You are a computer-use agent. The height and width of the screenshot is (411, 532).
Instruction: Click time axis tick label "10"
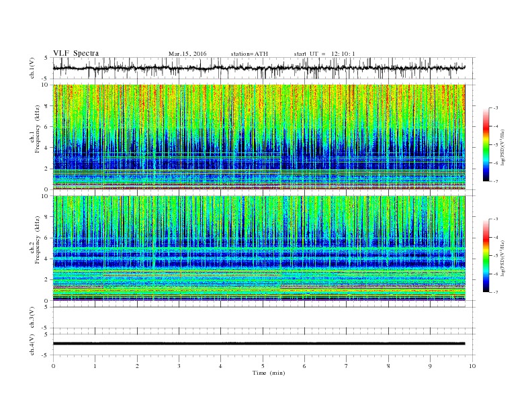tap(472, 366)
